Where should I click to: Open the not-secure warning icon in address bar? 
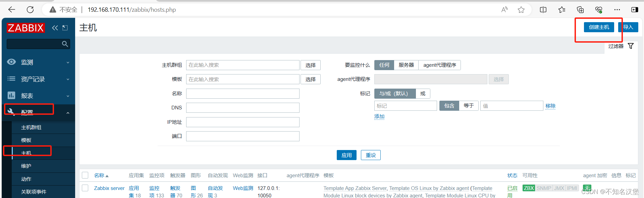point(53,10)
